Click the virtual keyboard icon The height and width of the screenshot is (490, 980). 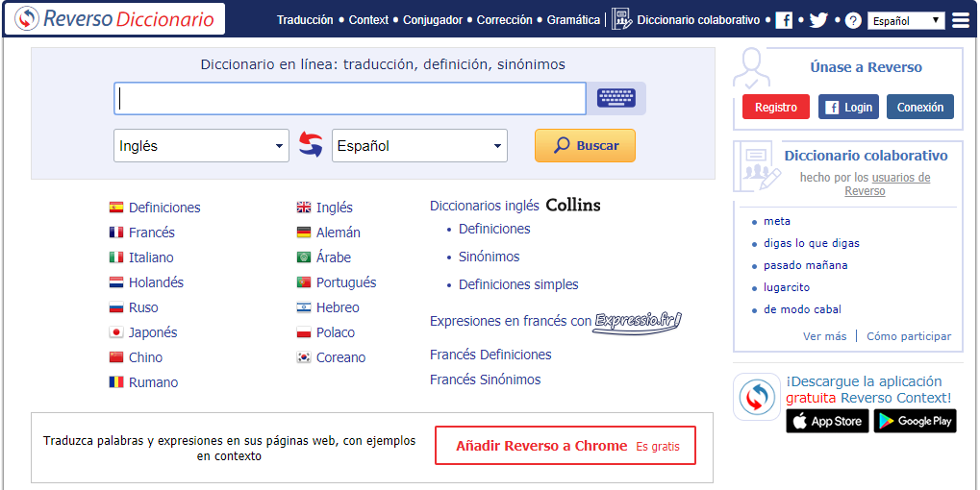tap(616, 98)
